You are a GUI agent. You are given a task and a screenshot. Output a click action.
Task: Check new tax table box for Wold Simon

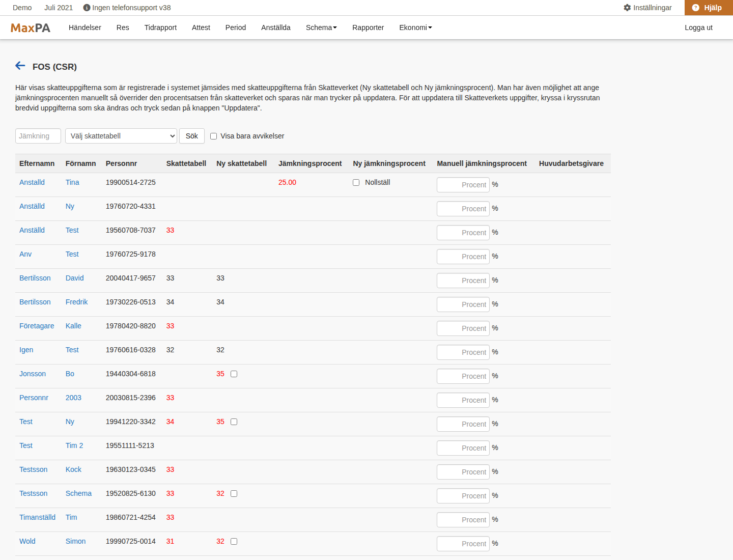[234, 541]
